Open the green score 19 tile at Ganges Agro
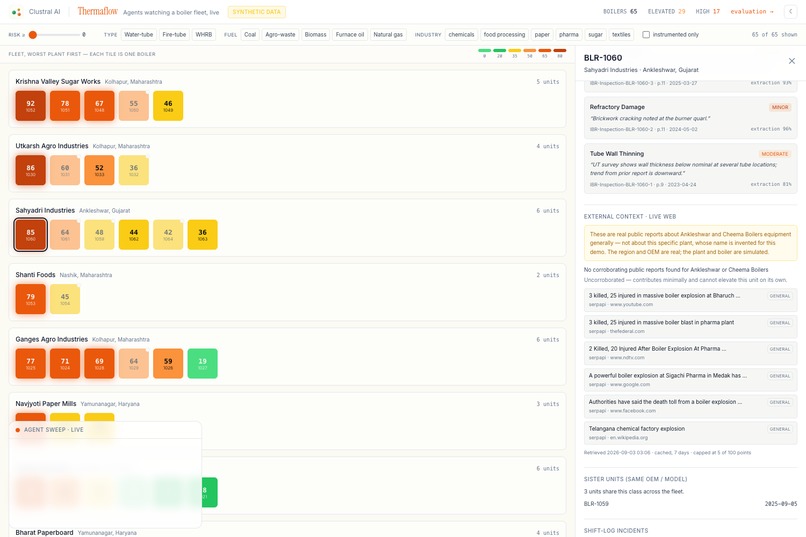 (x=203, y=363)
